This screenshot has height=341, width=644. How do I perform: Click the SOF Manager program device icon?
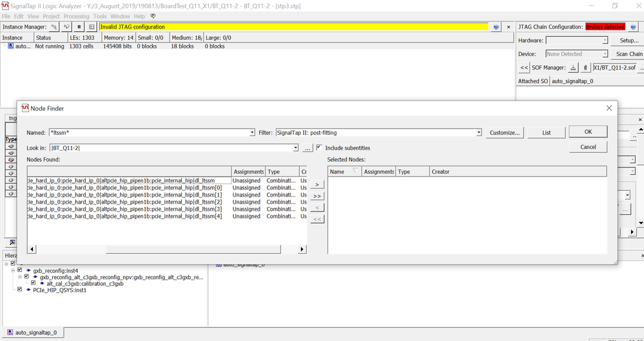click(574, 67)
